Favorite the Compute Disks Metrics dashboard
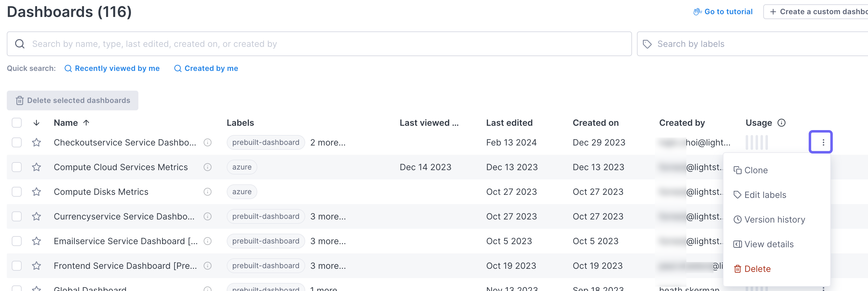Viewport: 868px width, 291px height. (x=36, y=192)
